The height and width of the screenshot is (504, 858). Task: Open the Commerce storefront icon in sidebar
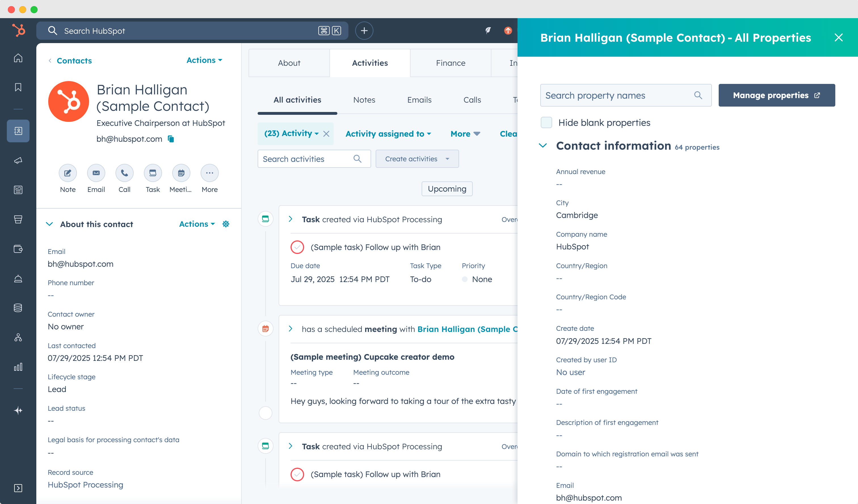click(x=18, y=219)
